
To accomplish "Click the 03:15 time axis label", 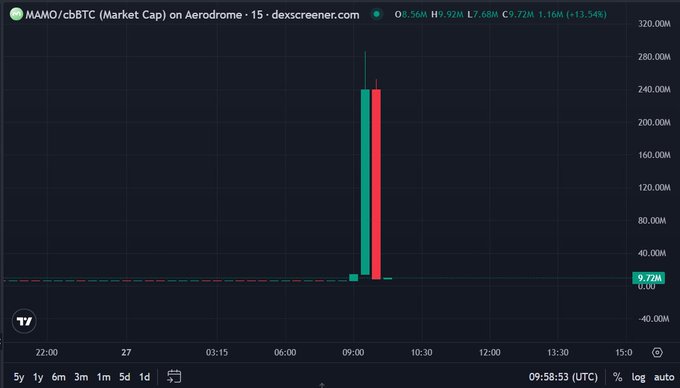I will tap(217, 352).
